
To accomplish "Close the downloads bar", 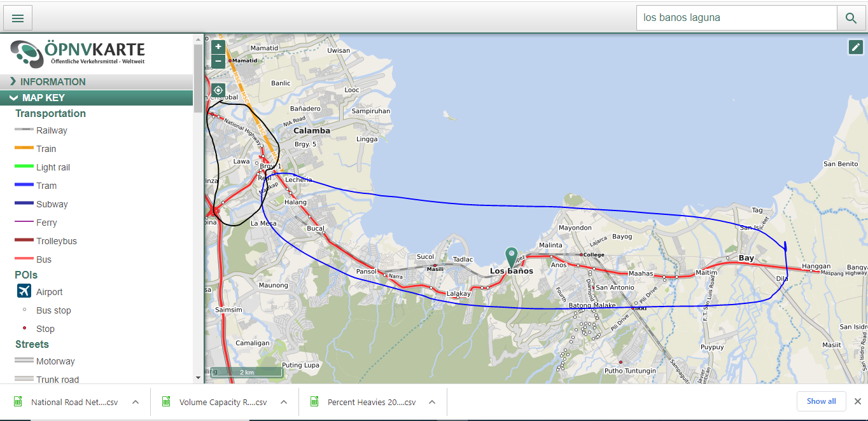I will coord(857,401).
